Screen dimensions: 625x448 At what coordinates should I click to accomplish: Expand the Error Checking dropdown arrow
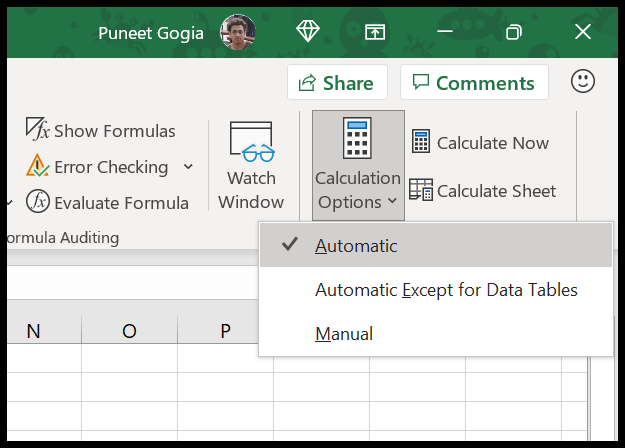(x=188, y=167)
